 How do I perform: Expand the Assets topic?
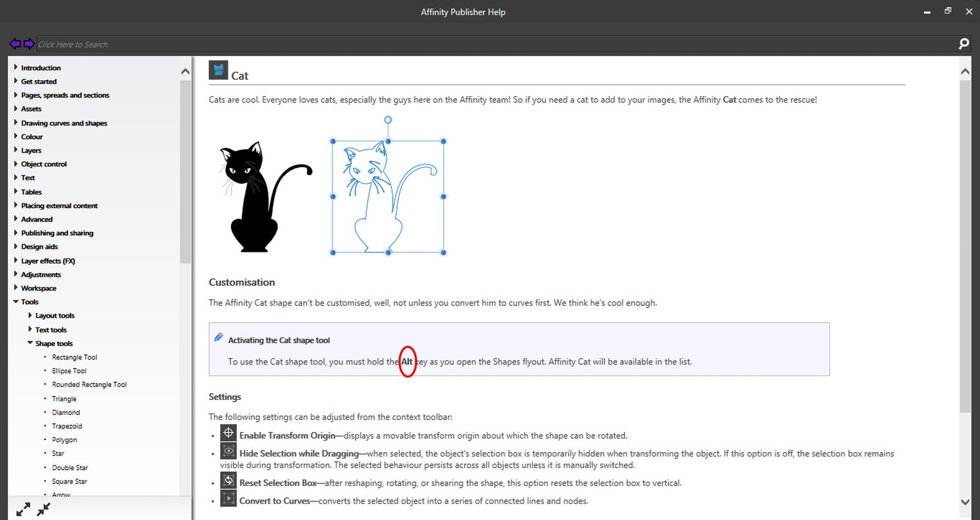coord(15,108)
